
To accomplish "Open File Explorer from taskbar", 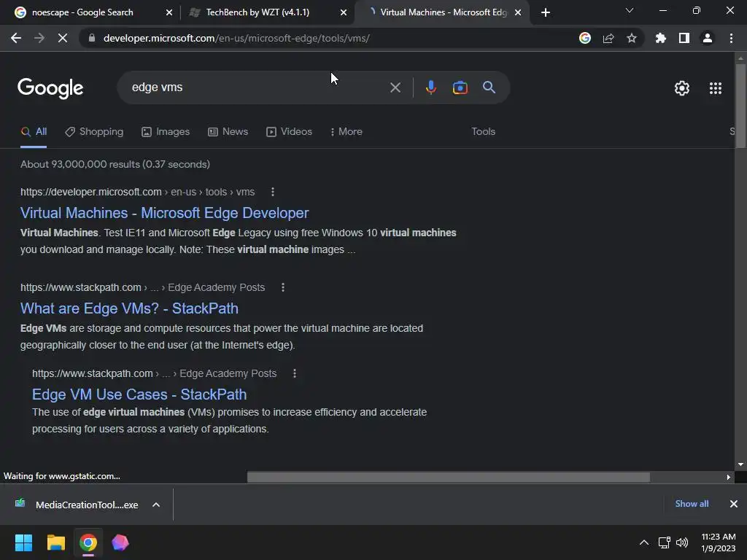I will click(x=55, y=542).
